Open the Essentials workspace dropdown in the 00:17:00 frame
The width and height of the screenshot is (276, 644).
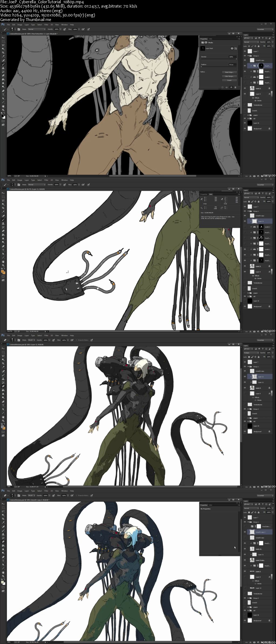click(265, 29)
